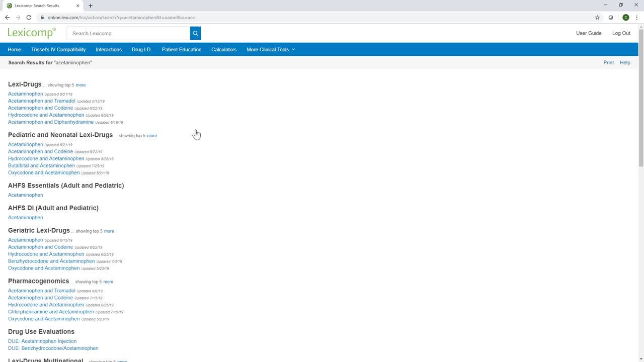
Task: Click the extension icon beside the star
Action: pyautogui.click(x=611, y=18)
